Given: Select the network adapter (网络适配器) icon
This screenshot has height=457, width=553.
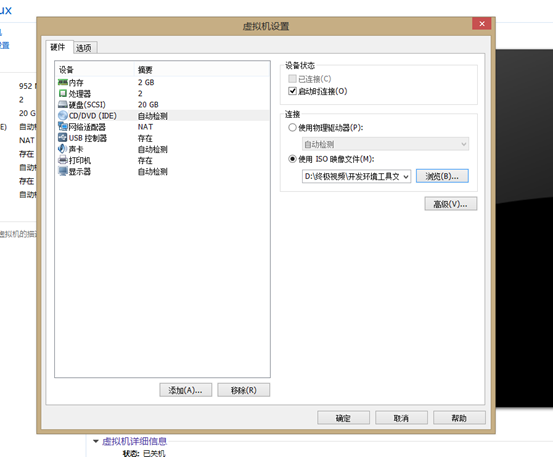Looking at the screenshot, I should click(63, 127).
